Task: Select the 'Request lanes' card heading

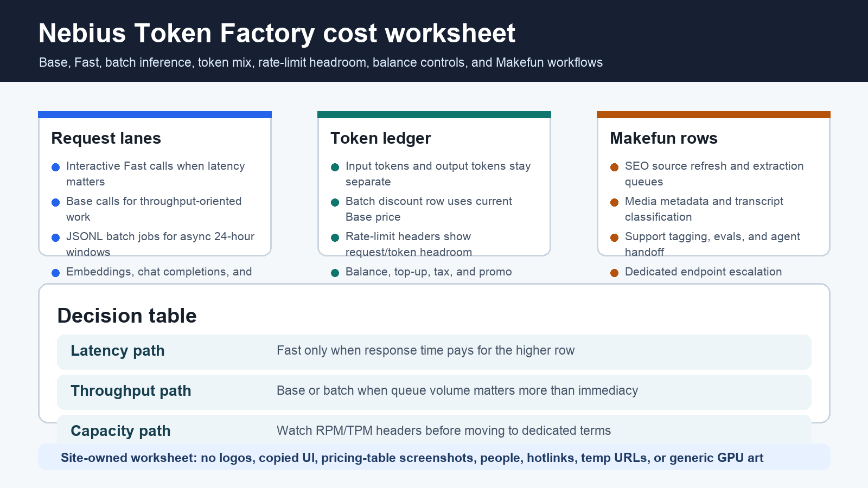Action: (106, 138)
